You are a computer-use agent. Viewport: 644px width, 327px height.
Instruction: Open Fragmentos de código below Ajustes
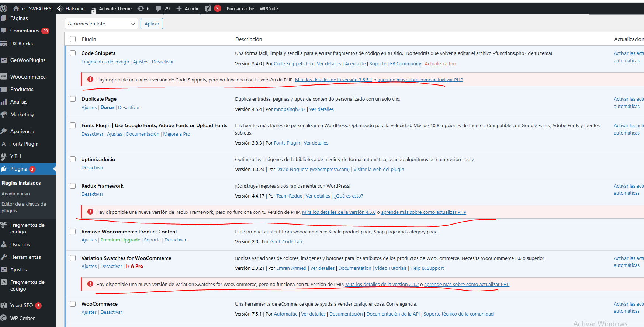point(27,285)
